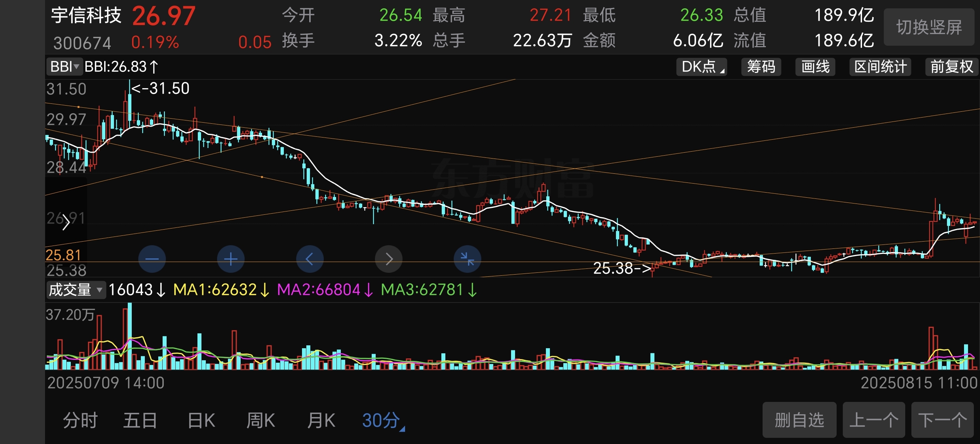Zoom in chart with plus icon
This screenshot has height=444, width=980.
230,259
